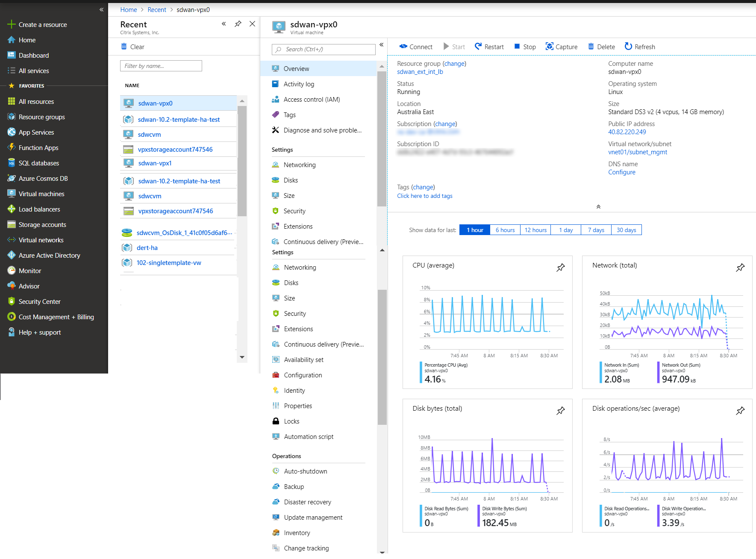Screen dimensions: 756x559
Task: Show data for last 6 hours
Action: click(x=505, y=230)
